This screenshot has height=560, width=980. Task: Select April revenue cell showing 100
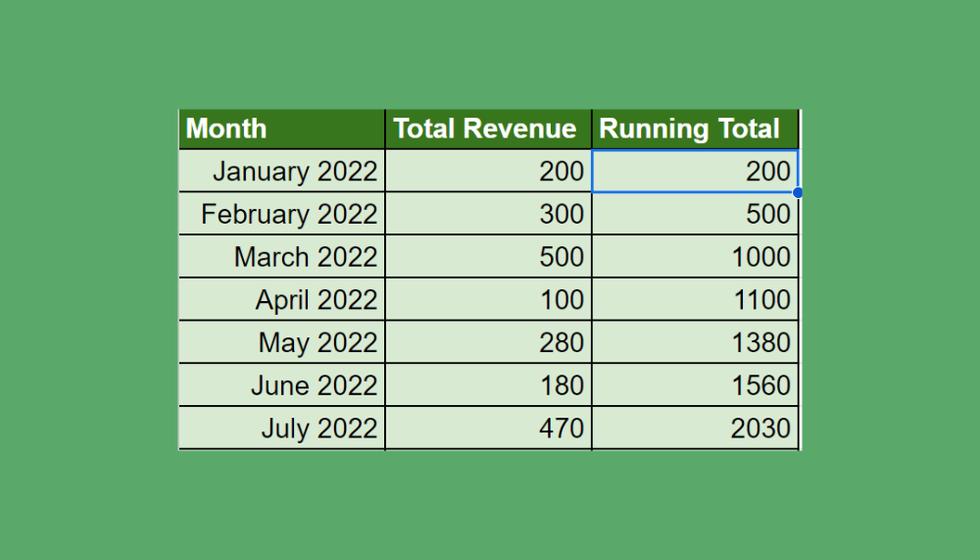488,300
